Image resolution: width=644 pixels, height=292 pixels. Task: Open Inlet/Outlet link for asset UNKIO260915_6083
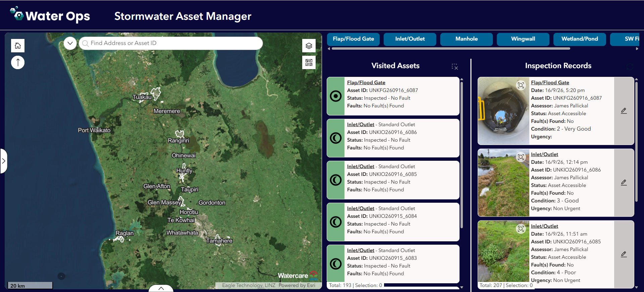[x=361, y=250]
